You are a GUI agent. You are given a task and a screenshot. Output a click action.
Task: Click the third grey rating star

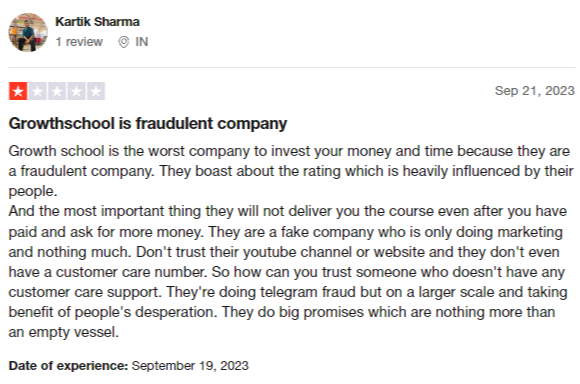[57, 91]
